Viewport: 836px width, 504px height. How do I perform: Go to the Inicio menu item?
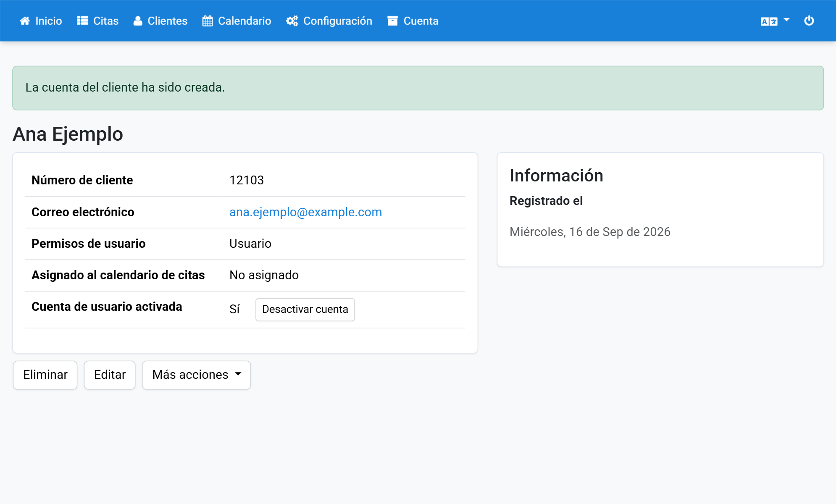coord(41,21)
